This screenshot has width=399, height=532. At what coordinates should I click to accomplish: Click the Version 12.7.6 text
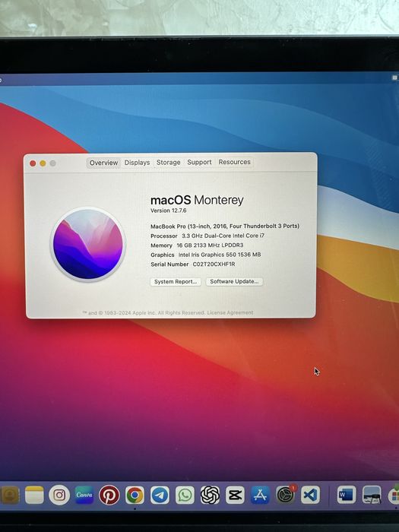coord(168,211)
